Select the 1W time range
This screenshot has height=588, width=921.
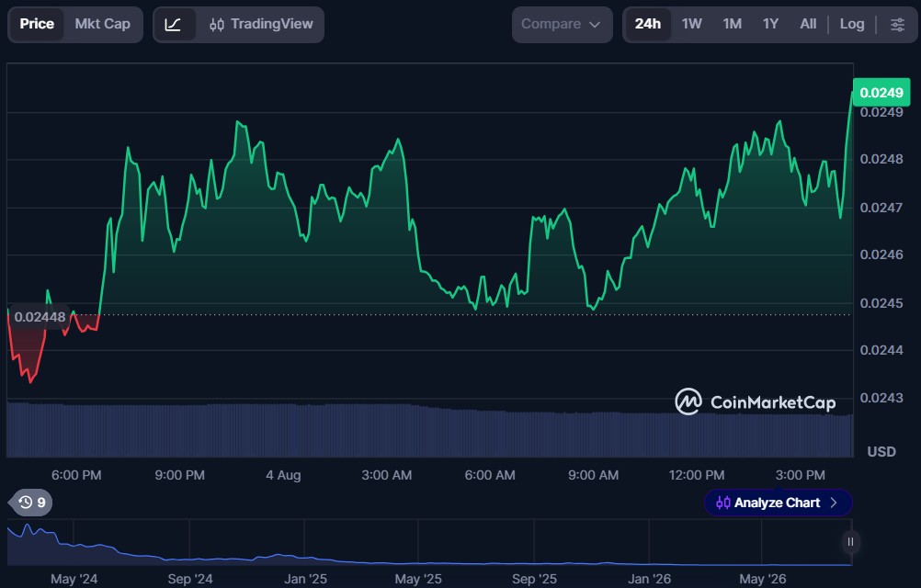[x=691, y=24]
